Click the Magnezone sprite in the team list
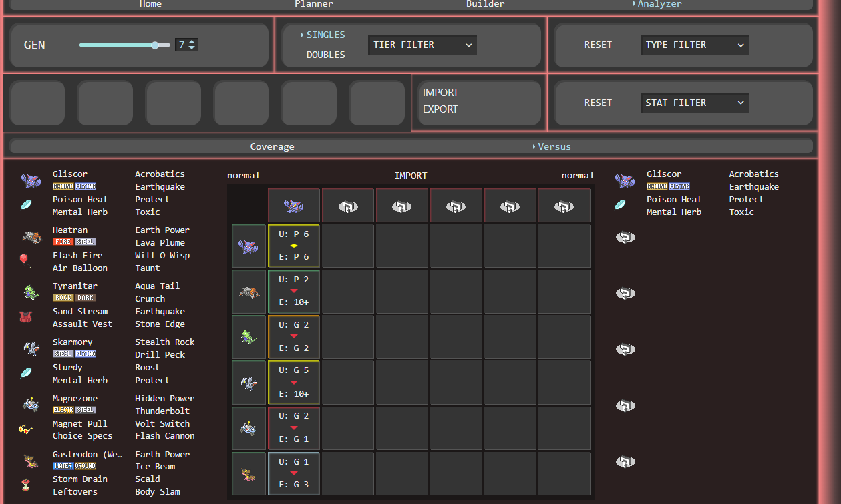841x504 pixels. [31, 404]
